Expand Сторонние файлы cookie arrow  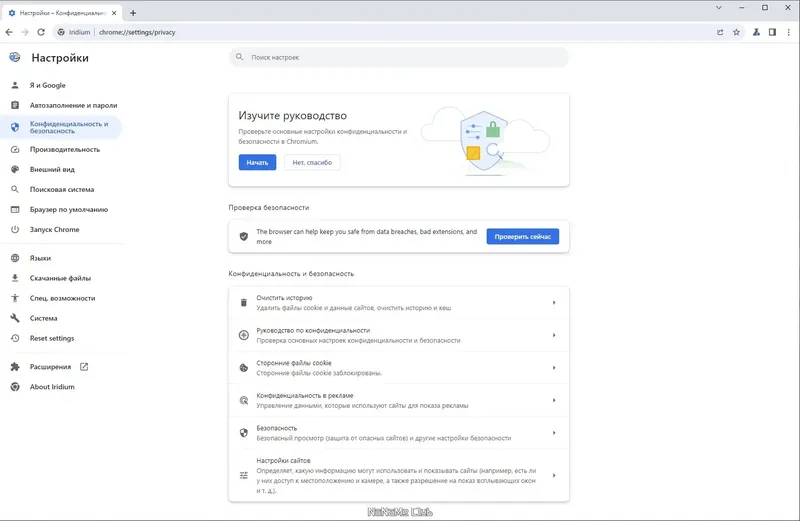pos(554,368)
